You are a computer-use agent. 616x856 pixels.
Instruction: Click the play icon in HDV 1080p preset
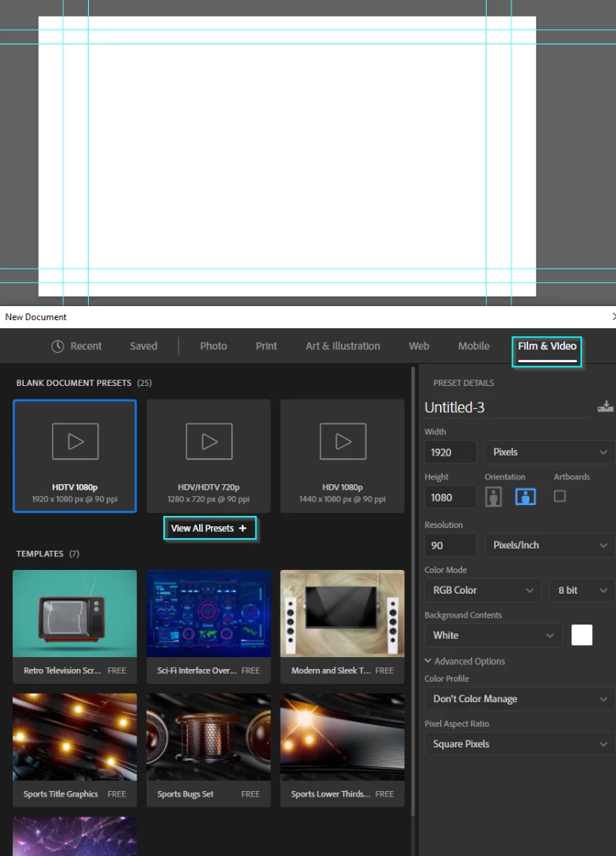coord(343,441)
